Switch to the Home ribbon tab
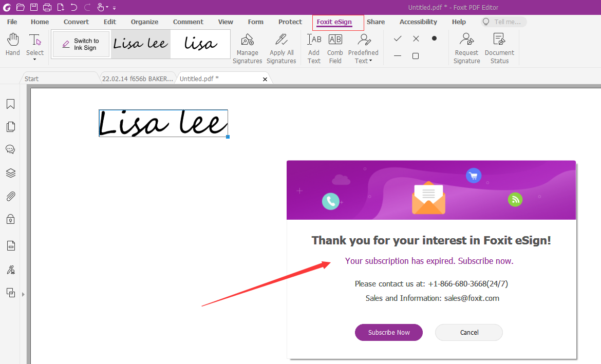Image resolution: width=601 pixels, height=364 pixels. (x=40, y=22)
